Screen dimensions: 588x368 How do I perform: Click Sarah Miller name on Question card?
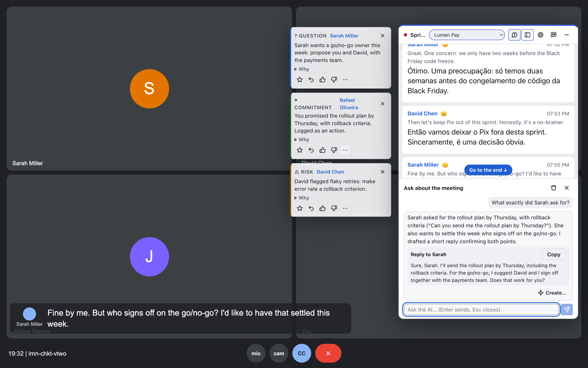pyautogui.click(x=344, y=36)
